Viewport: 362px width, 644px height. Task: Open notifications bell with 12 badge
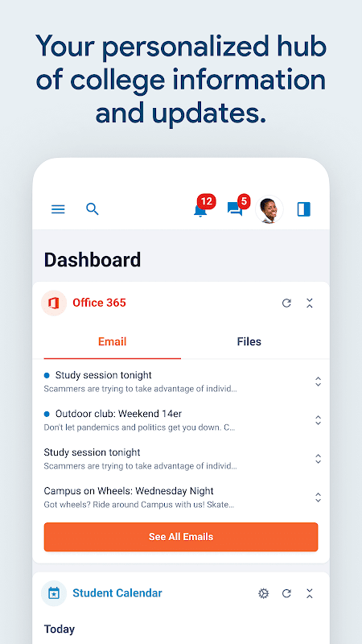pos(204,206)
